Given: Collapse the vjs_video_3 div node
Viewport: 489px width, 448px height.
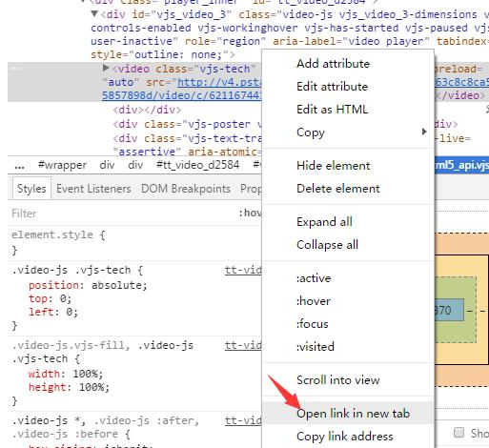Looking at the screenshot, I should pos(94,13).
